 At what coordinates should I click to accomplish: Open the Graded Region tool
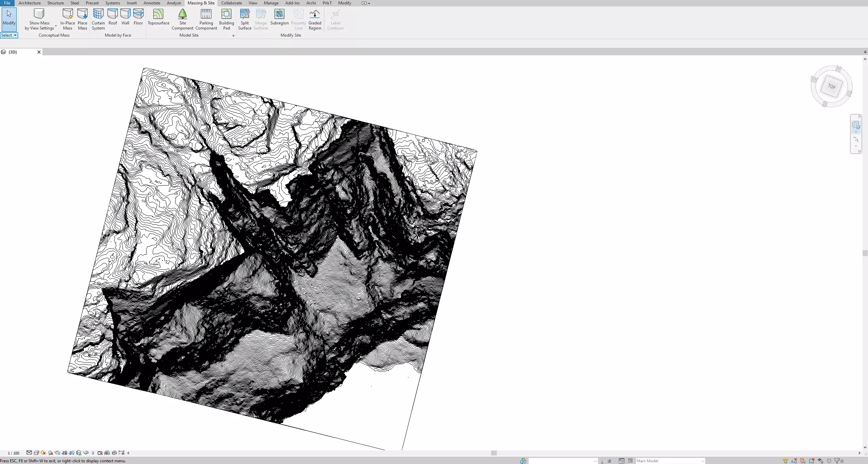click(x=315, y=19)
